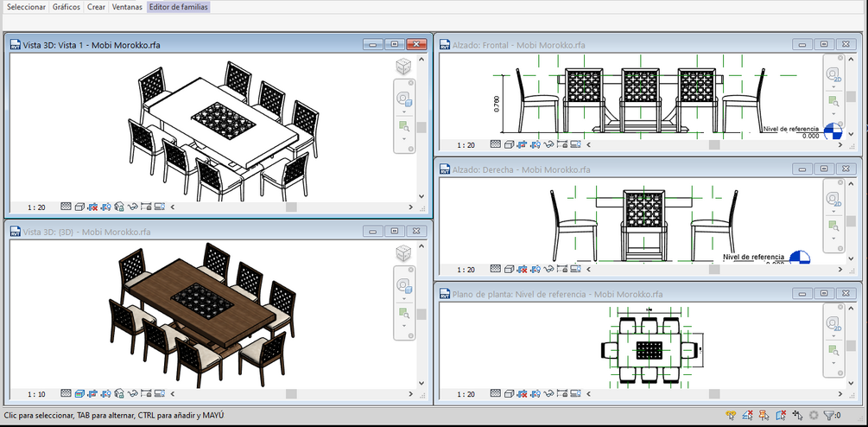Image resolution: width=868 pixels, height=427 pixels.
Task: Click horizontal scrollbar thumb in Vista 1
Action: click(x=291, y=207)
